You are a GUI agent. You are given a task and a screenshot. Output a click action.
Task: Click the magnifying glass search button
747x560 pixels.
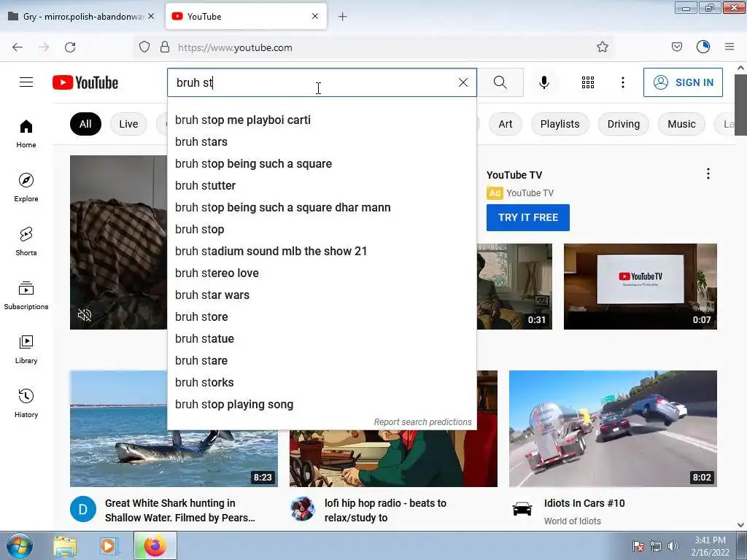coord(500,82)
